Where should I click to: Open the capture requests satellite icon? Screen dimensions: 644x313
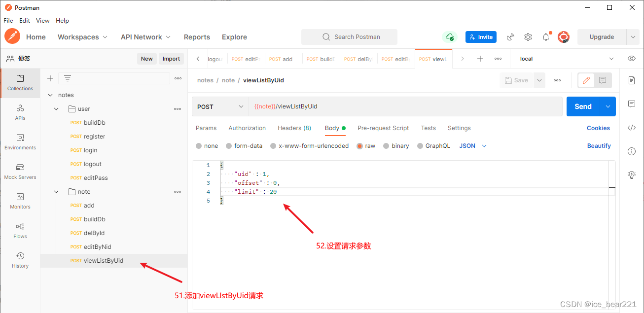(510, 37)
